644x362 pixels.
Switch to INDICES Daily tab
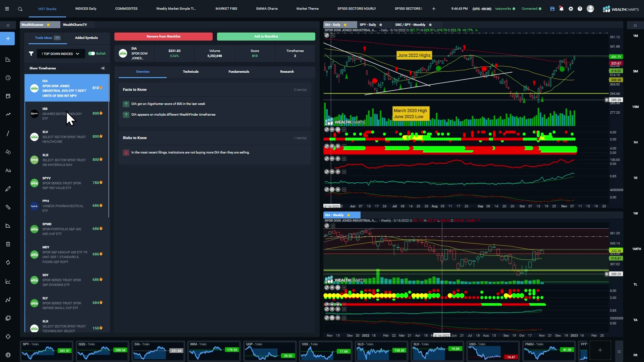coord(86,9)
